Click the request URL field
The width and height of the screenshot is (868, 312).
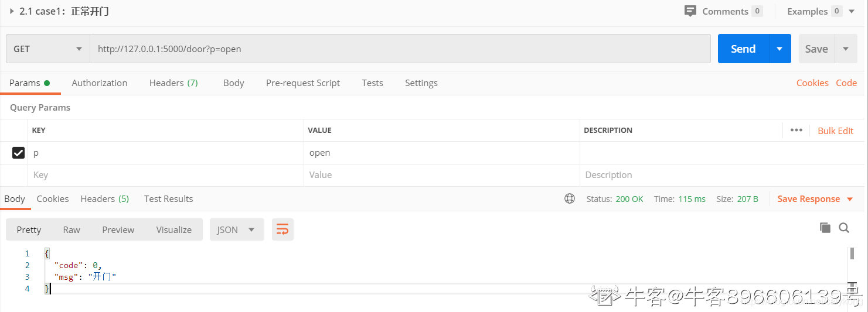[400, 49]
